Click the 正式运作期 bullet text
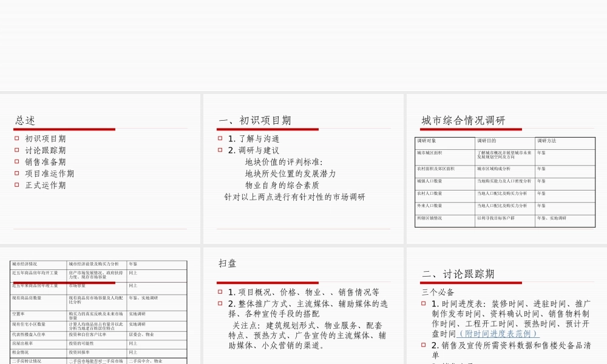 46,185
